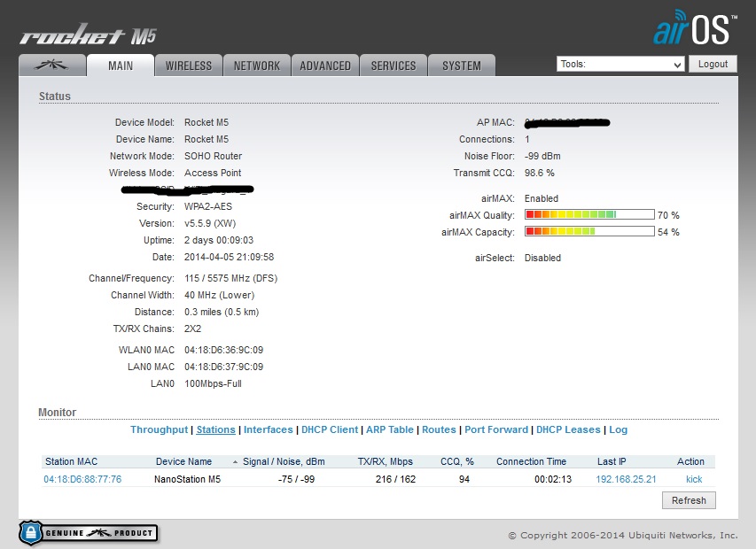Select the LAN0 MAC value 04:18:D6:37:9C:09
The width and height of the screenshot is (756, 549).
click(223, 367)
